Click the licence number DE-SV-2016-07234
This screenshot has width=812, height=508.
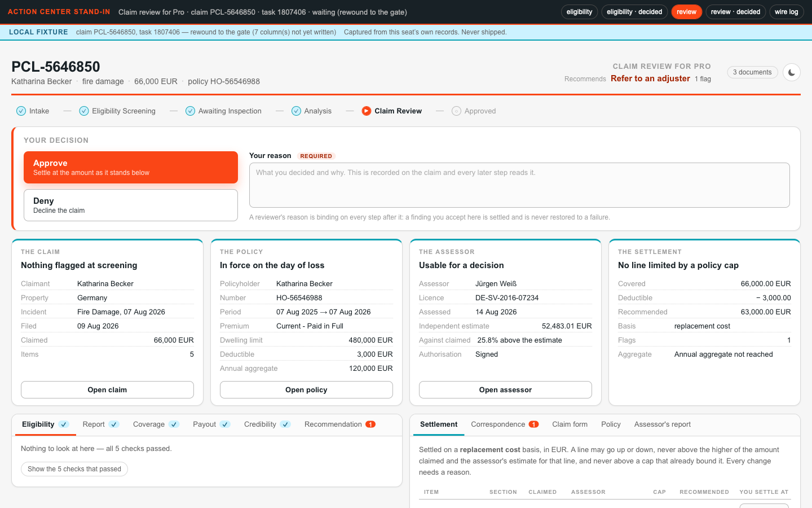(x=507, y=298)
